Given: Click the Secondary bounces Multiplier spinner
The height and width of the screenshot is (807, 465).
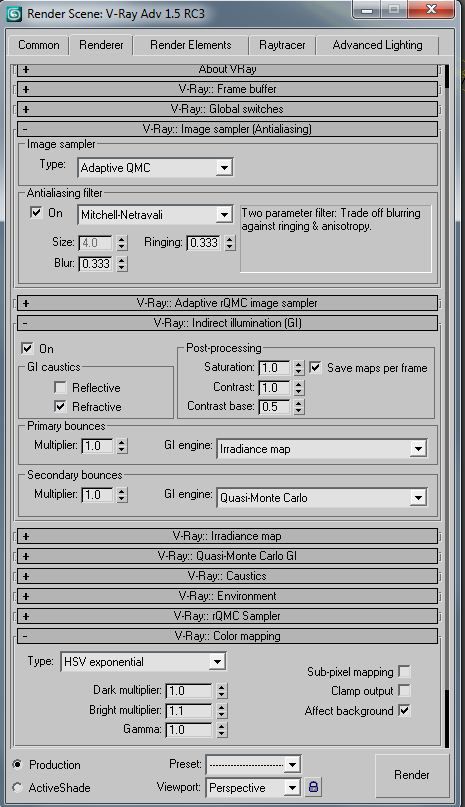Looking at the screenshot, I should click(x=122, y=495).
